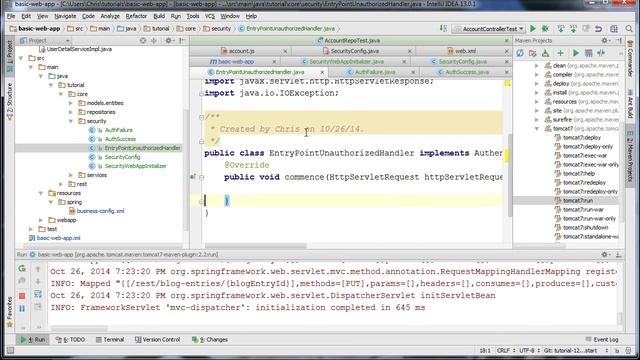640x360 pixels.
Task: Close the EntryPointUnauthorizedHandler.java tab
Action: (x=322, y=72)
